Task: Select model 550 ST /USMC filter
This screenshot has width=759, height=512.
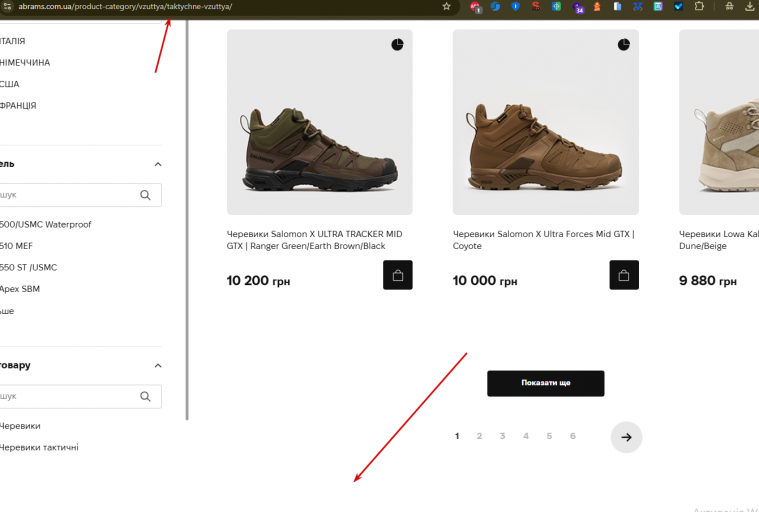Action: [x=29, y=267]
